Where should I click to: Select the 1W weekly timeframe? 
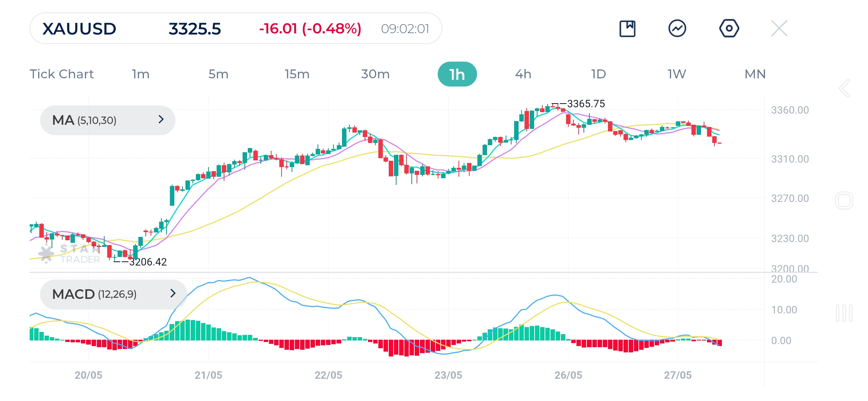coord(676,74)
